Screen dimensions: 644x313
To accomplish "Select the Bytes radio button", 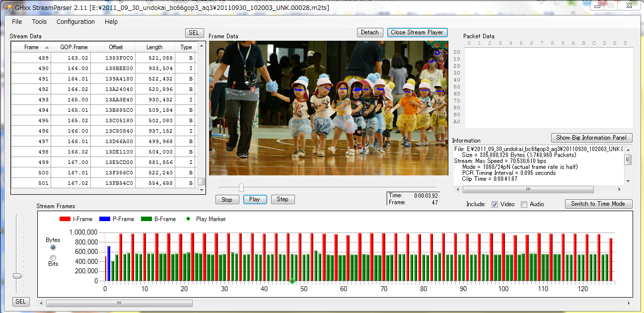I will 53,247.
